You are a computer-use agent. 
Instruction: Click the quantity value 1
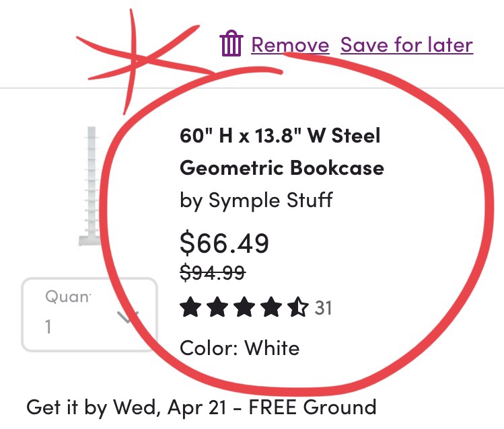pos(48,327)
